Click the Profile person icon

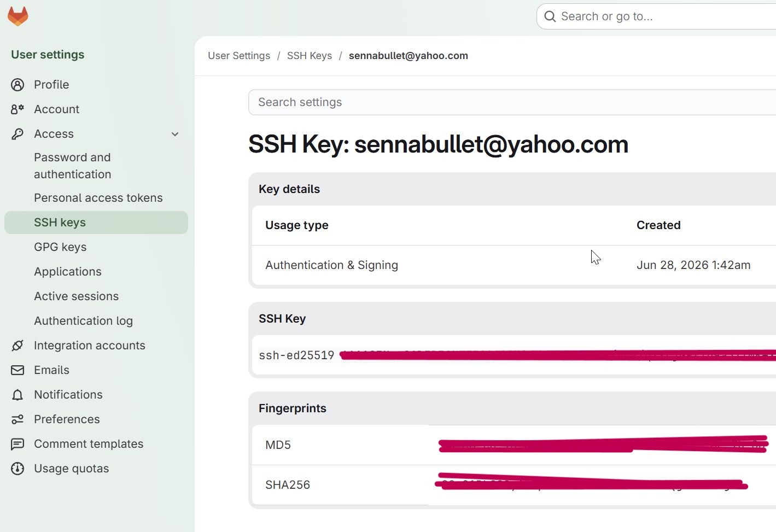point(17,85)
